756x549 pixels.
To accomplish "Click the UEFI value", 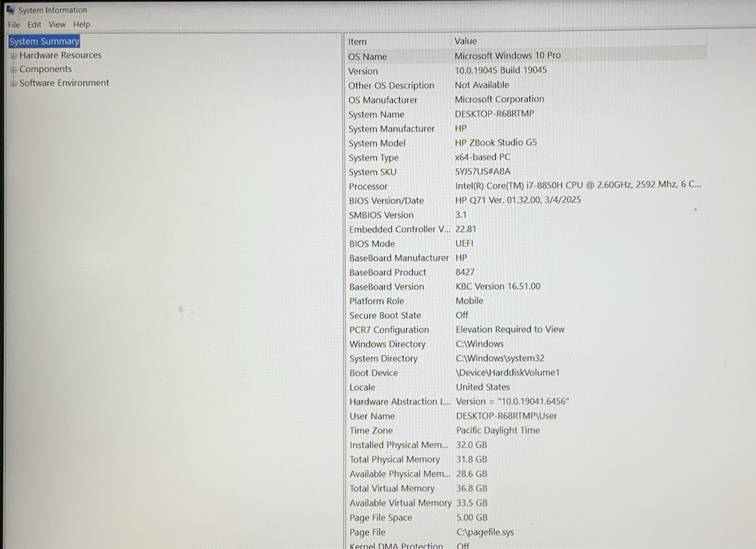I will pos(464,243).
